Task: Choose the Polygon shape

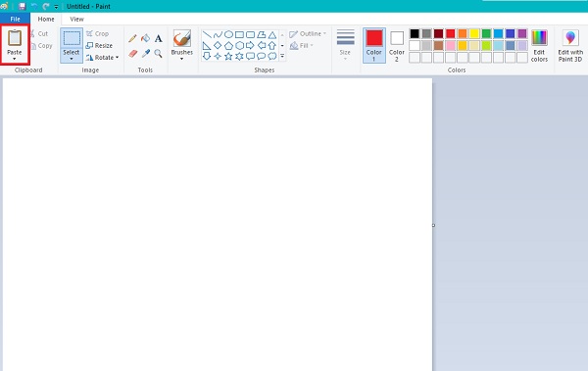Action: pyautogui.click(x=262, y=35)
